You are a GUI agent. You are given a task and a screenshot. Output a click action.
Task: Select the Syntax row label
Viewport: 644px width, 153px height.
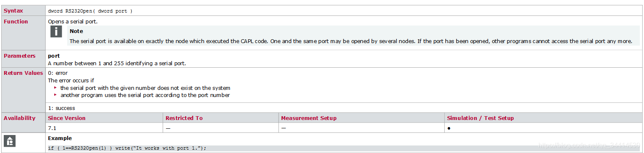pyautogui.click(x=13, y=10)
